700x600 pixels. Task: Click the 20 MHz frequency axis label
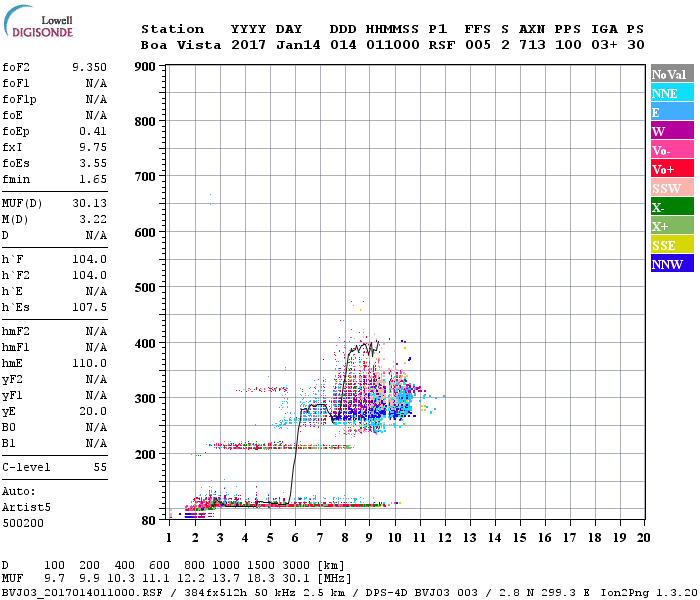(x=643, y=538)
